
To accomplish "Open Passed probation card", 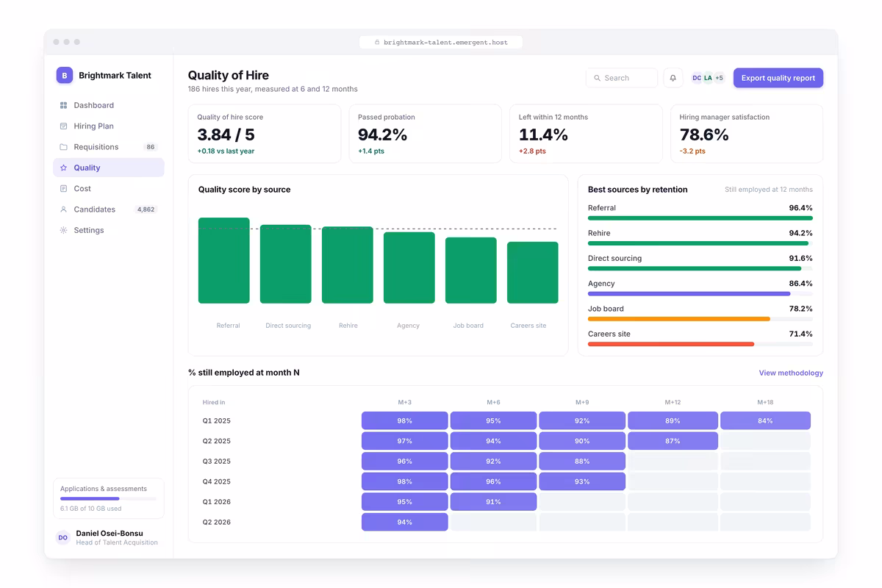I will coord(426,134).
